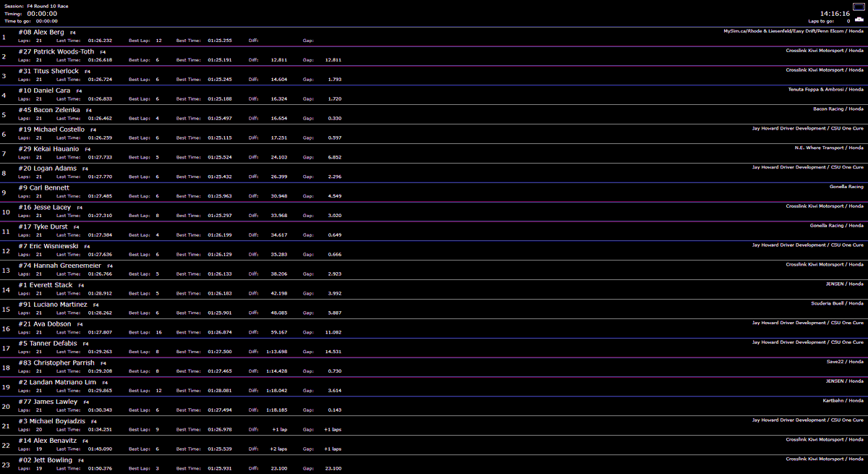Select driver #29 Kekai Hauanio
Screen dimensions: 868x474
(48, 149)
